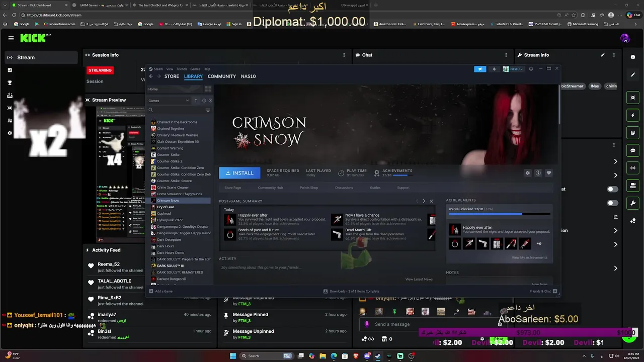Add Crimson Snow to favorites heart icon

pos(549,173)
